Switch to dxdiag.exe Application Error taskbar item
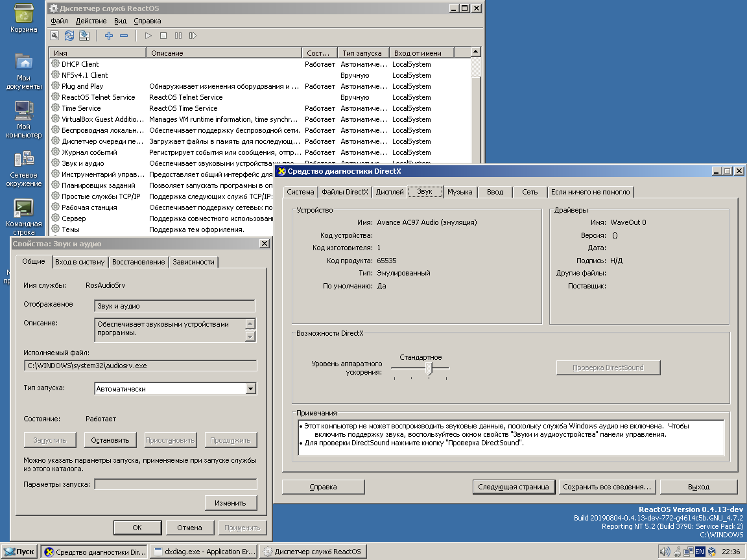 204,552
